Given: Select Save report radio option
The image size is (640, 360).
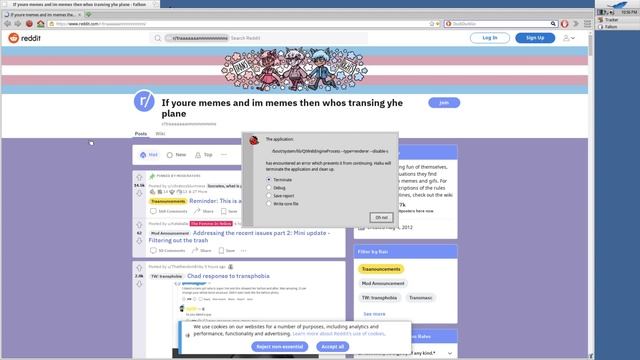Looking at the screenshot, I should pos(269,196).
